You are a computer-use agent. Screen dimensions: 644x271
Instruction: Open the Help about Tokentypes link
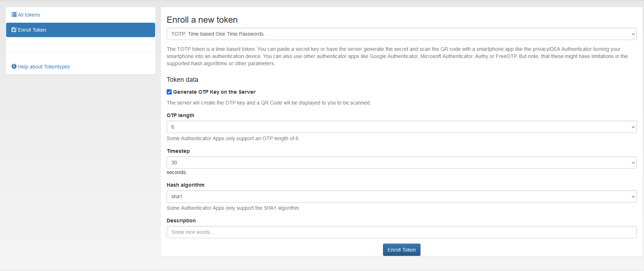[44, 67]
